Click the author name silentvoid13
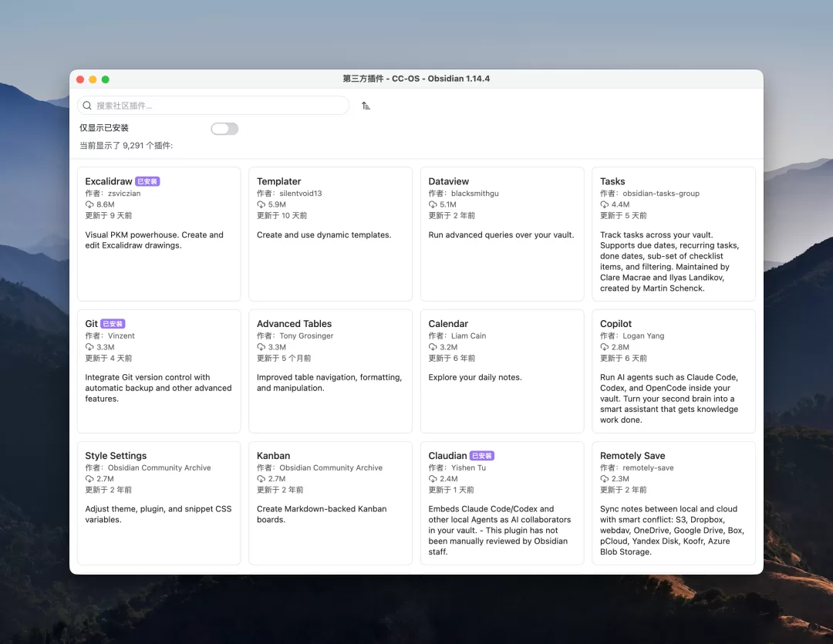The height and width of the screenshot is (644, 833). pyautogui.click(x=301, y=194)
